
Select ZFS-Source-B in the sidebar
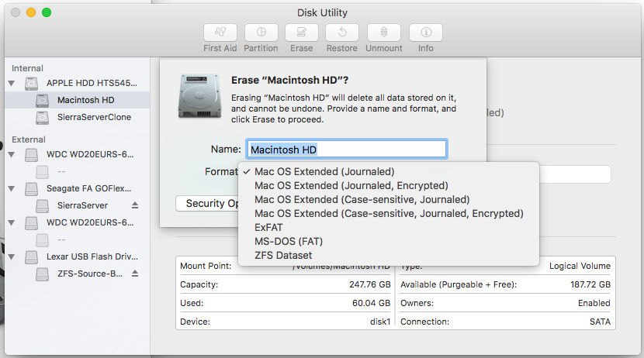(90, 274)
